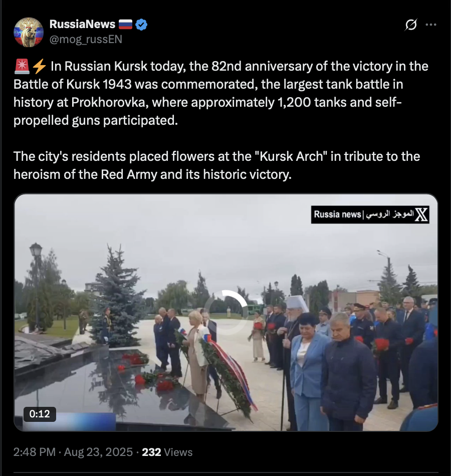This screenshot has height=476, width=451.
Task: Click the lightning bolt emoji in post
Action: point(39,66)
